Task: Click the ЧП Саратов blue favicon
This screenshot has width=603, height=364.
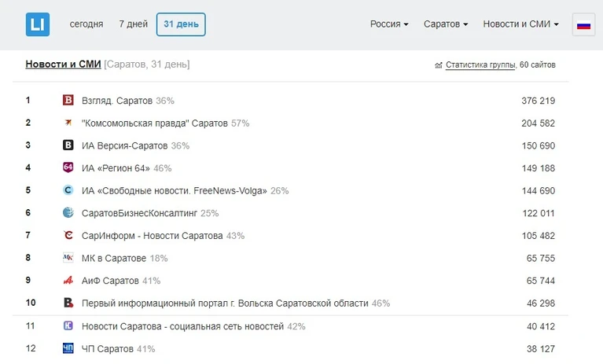Action: (x=68, y=348)
